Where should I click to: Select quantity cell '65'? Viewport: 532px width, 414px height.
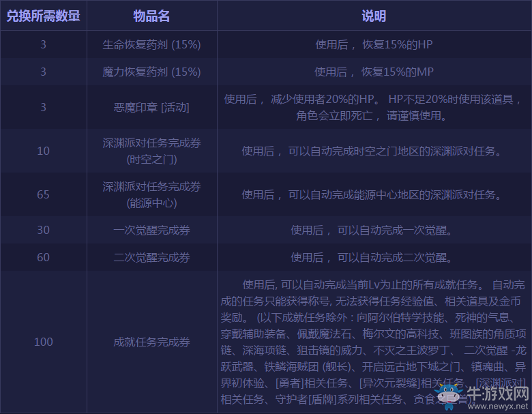(44, 195)
